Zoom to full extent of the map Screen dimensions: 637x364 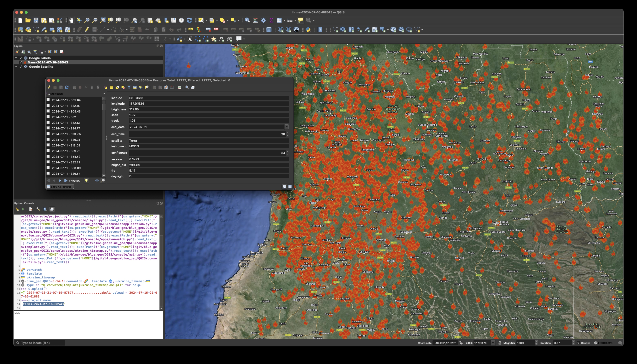(x=103, y=20)
